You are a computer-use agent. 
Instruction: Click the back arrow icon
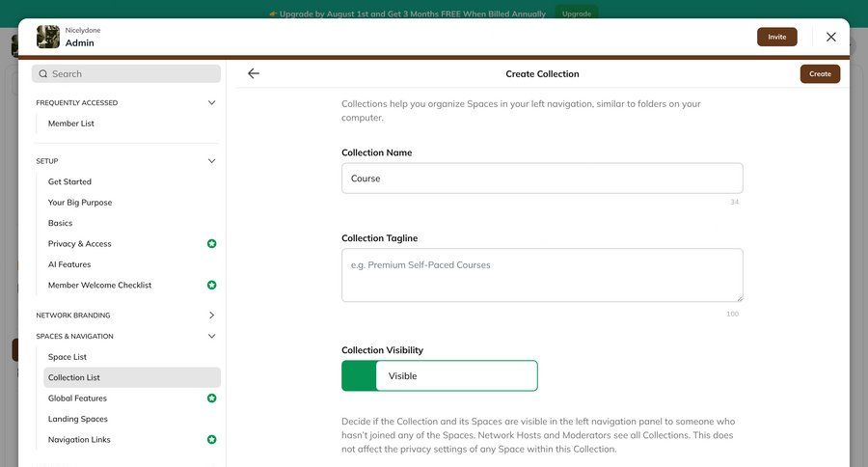[254, 73]
